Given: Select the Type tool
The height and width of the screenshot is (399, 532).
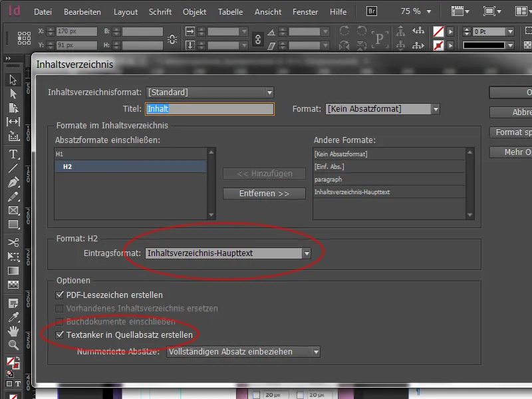Looking at the screenshot, I should coord(13,154).
